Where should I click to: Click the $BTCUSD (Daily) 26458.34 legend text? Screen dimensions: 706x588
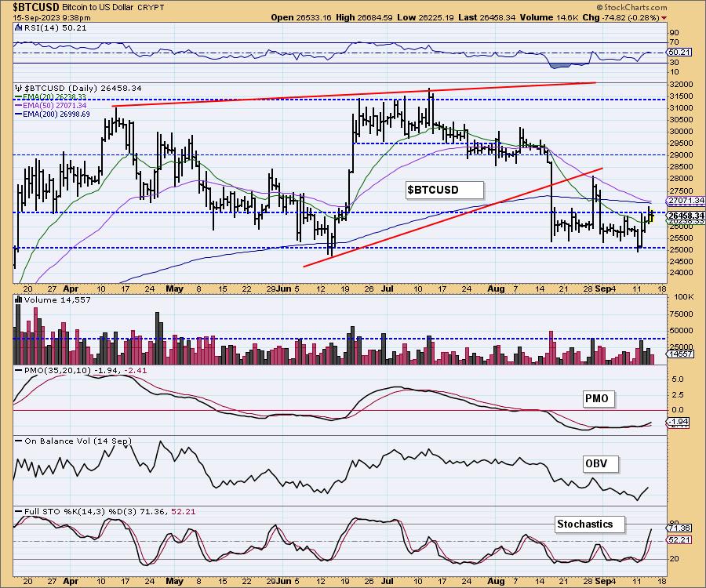pos(83,88)
